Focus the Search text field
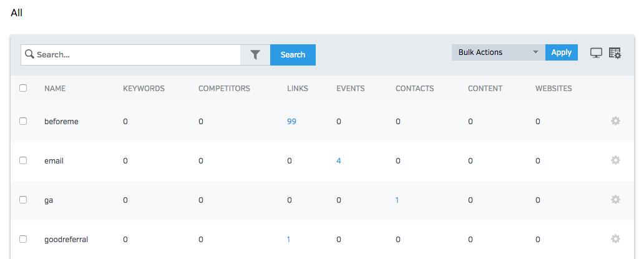 point(137,55)
